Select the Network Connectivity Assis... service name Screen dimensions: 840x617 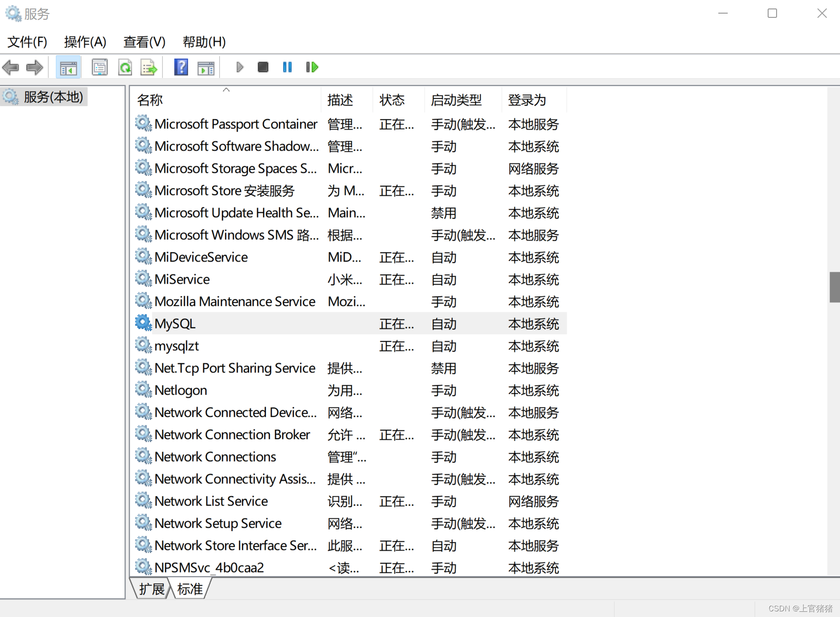(235, 479)
